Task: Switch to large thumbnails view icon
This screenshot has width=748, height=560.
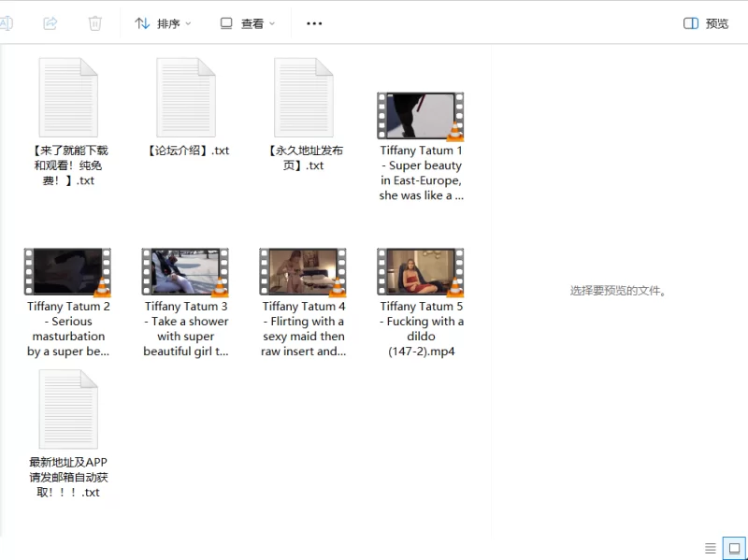Action: (x=735, y=548)
